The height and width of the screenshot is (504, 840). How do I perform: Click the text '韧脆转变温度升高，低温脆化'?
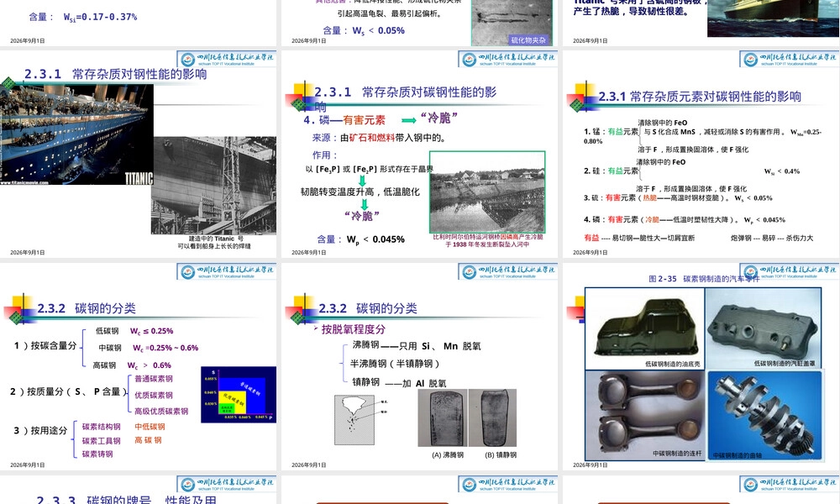point(360,192)
